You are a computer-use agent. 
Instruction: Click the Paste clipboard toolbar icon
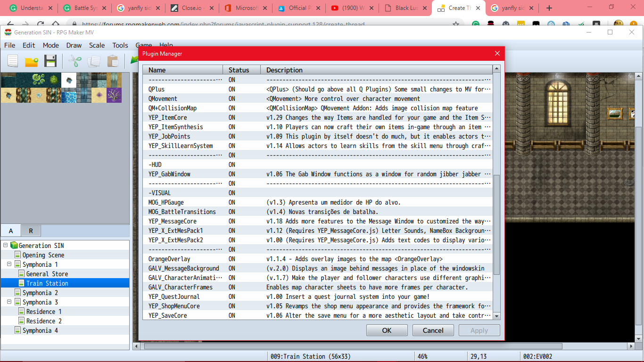click(113, 61)
